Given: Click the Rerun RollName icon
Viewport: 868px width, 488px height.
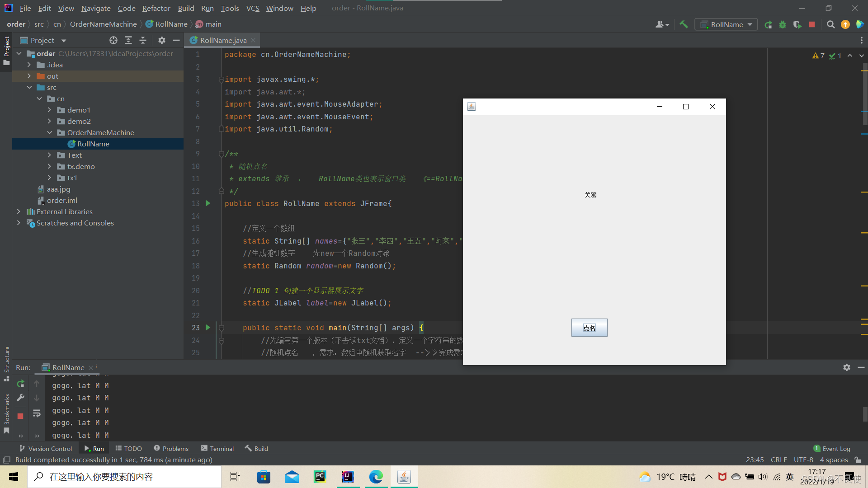Looking at the screenshot, I should point(21,383).
